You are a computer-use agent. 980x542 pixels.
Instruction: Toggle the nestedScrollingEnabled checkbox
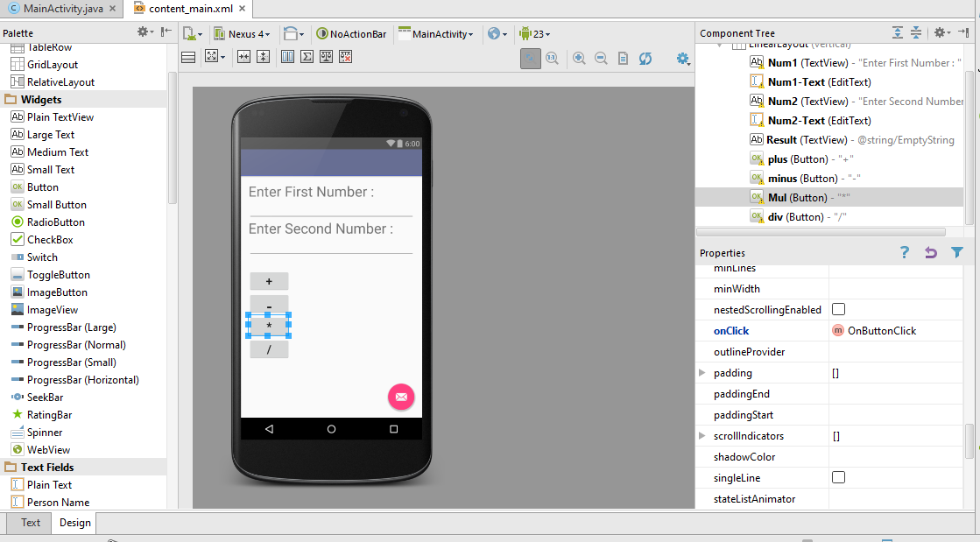point(838,309)
